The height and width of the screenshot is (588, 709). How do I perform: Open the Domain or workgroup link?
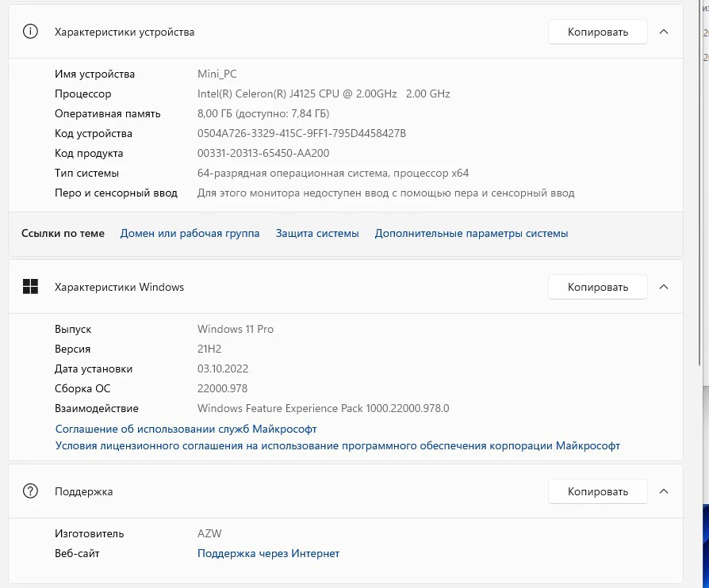coord(190,233)
